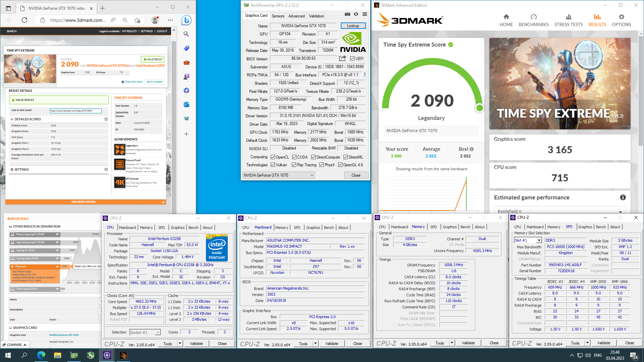
Task: Open the Battlefield V game dropdown
Action: click(x=559, y=211)
